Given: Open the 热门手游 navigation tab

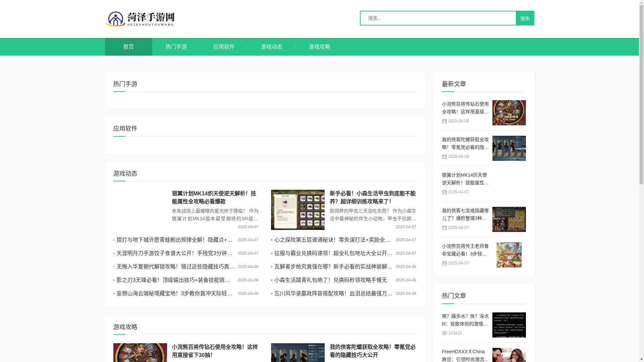Looking at the screenshot, I should tap(176, 47).
